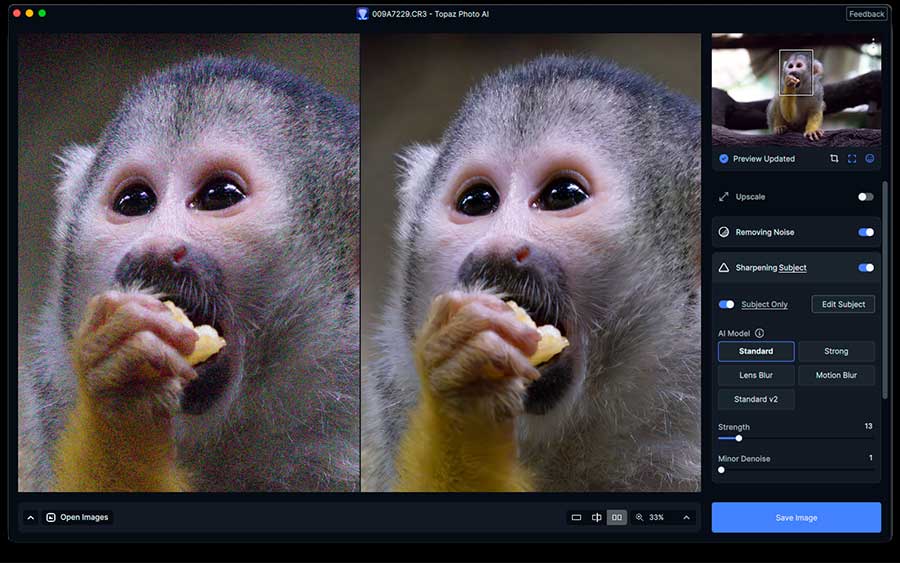Screen dimensions: 900x563
Task: Enable the Upscale toggle
Action: click(x=865, y=197)
